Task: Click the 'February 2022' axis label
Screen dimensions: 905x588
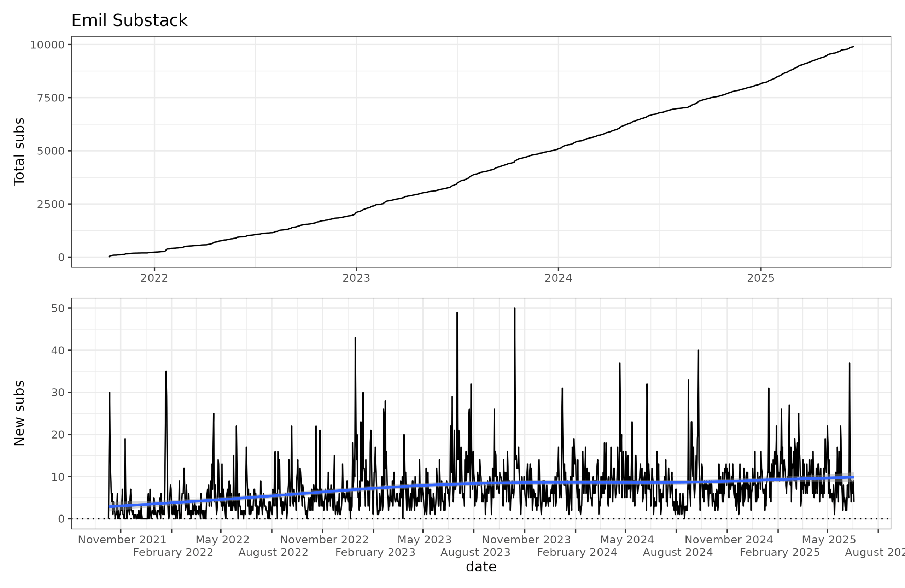Action: coord(173,552)
